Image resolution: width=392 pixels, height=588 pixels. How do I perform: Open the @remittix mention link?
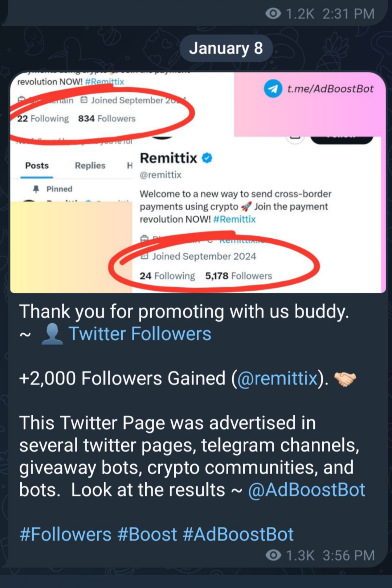[x=277, y=378]
